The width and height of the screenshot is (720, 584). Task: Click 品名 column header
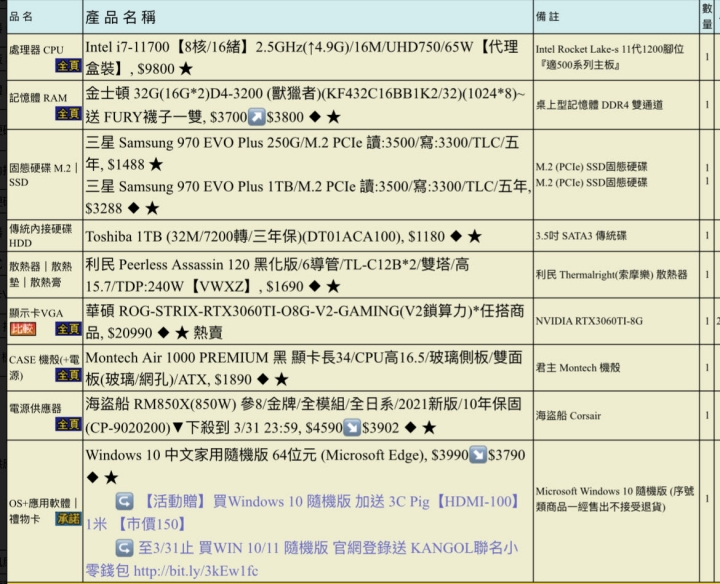click(x=21, y=17)
